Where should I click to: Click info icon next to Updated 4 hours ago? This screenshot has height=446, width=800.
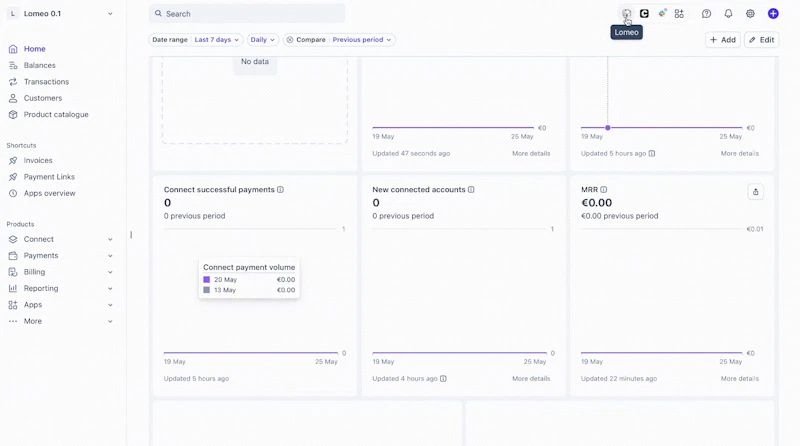(443, 379)
